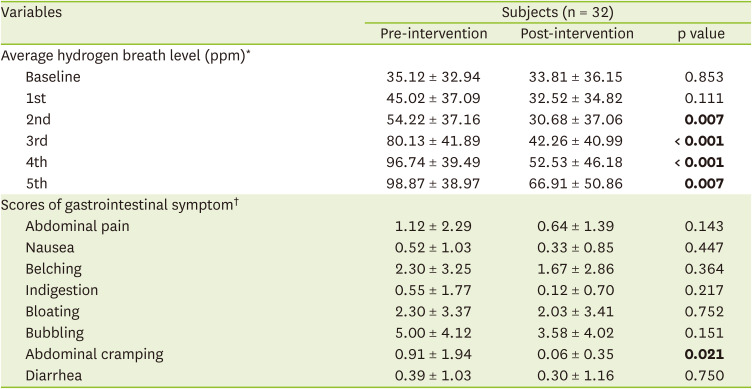
Task: Select the Nausea p value 0.447
Action: click(x=704, y=248)
